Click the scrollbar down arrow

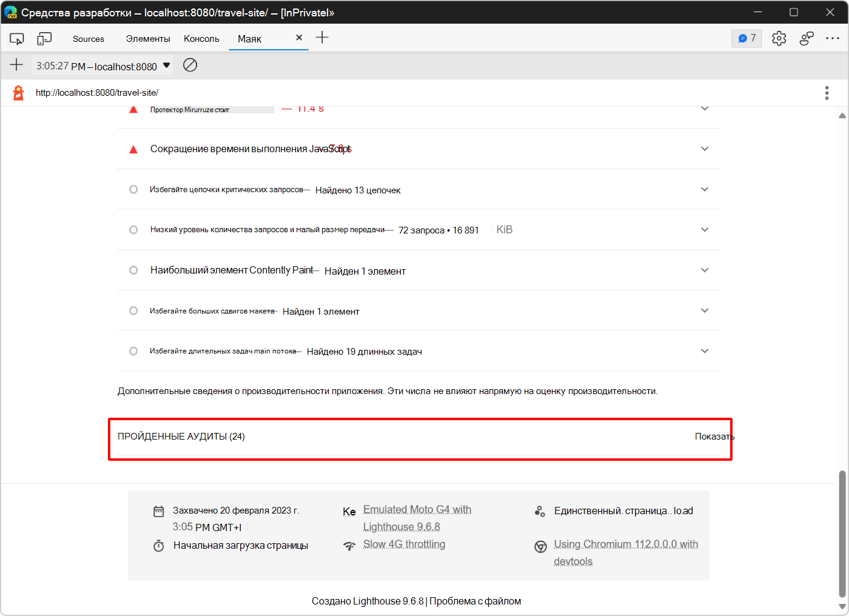tap(842, 606)
